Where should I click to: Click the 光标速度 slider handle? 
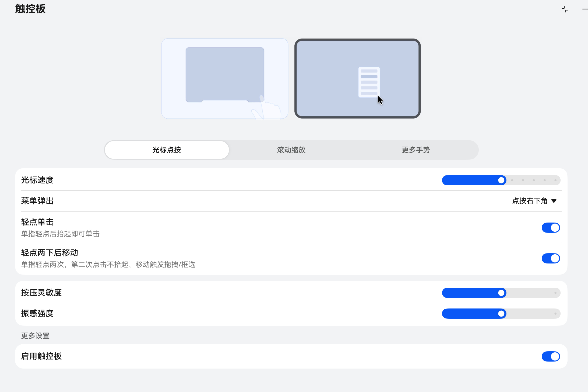(x=501, y=180)
